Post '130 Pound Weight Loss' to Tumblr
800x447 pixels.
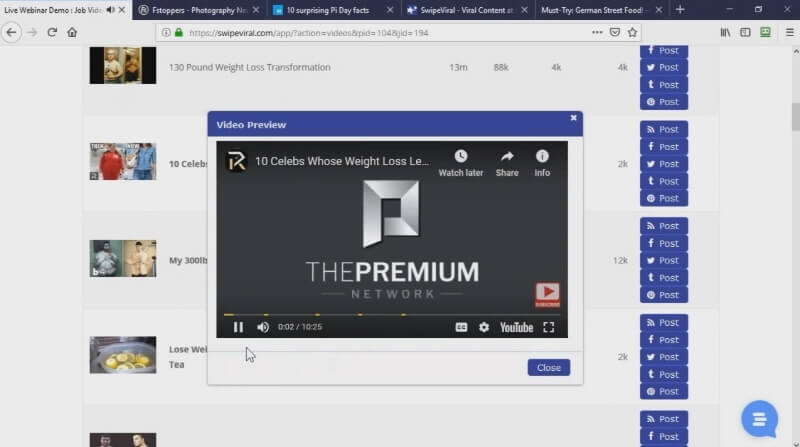point(663,85)
